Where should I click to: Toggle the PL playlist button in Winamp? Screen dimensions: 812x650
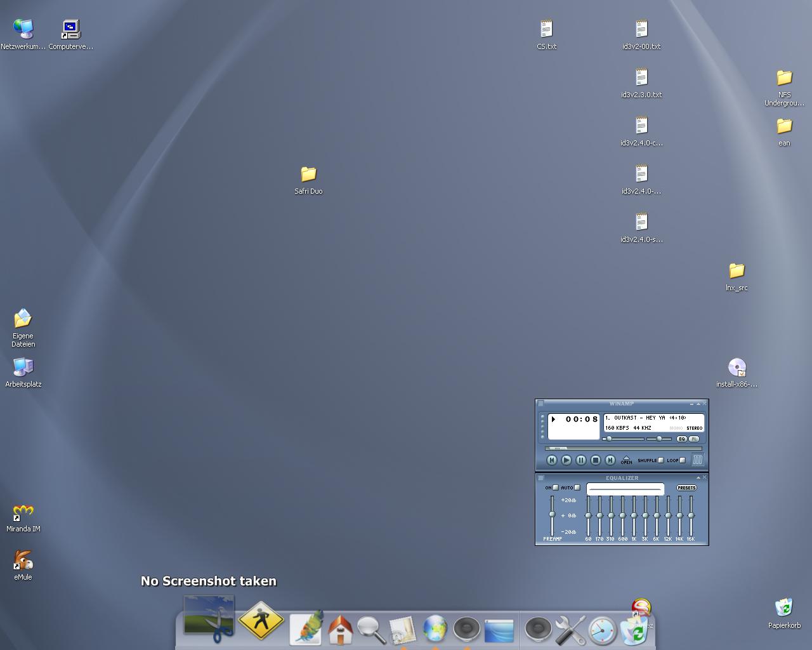coord(694,439)
